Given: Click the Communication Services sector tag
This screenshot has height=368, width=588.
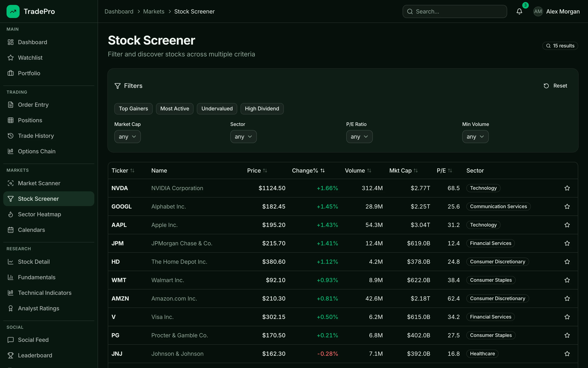Looking at the screenshot, I should 498,207.
